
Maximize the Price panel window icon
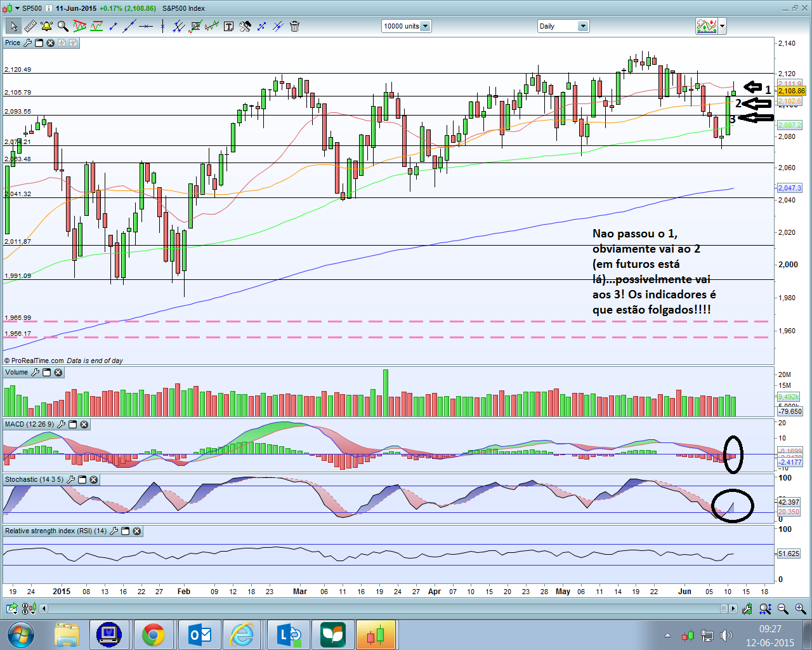click(39, 43)
